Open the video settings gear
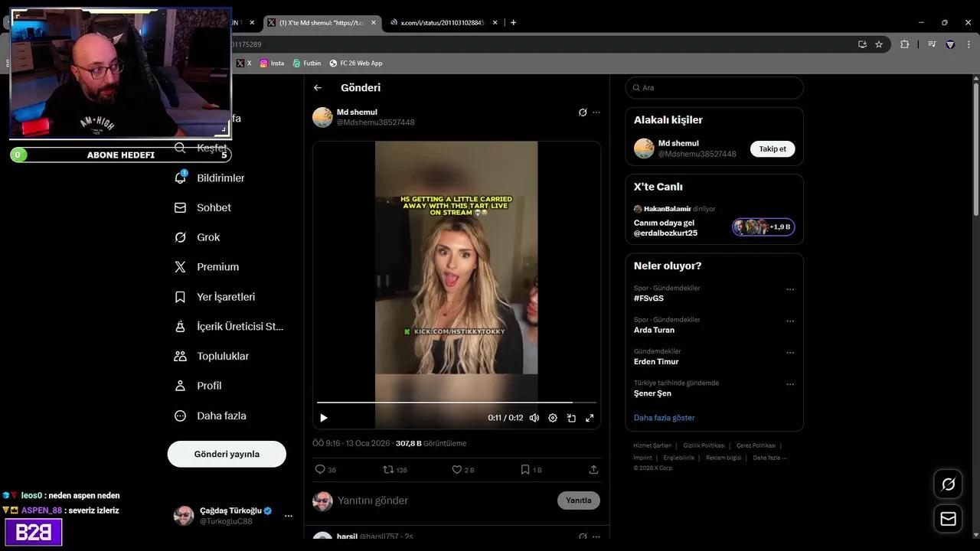The width and height of the screenshot is (980, 551). pyautogui.click(x=553, y=418)
